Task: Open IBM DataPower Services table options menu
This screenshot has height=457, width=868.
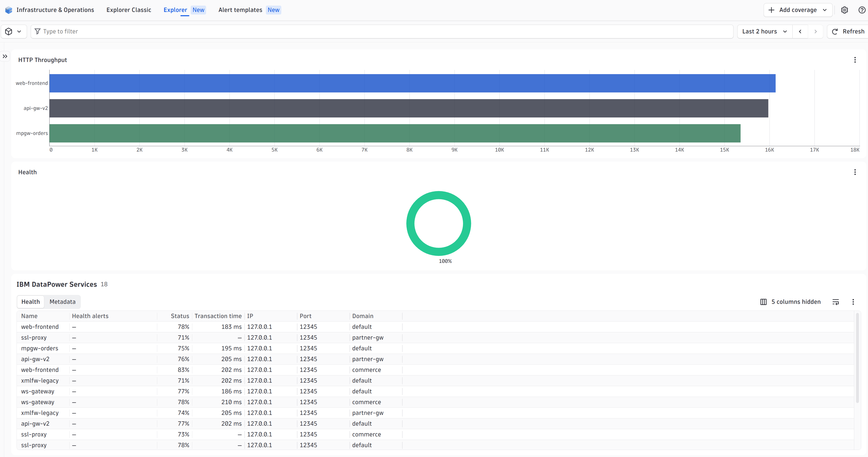Action: tap(853, 302)
